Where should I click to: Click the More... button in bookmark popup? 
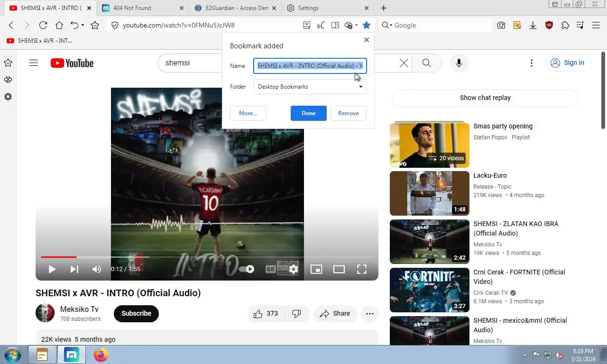[x=248, y=113]
